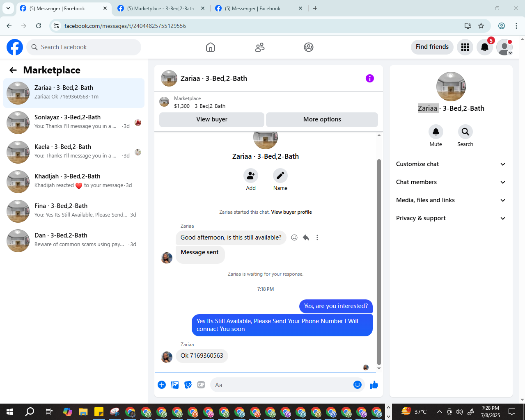525x420 pixels.
Task: Add people to the Zariaa chat
Action: click(x=251, y=176)
